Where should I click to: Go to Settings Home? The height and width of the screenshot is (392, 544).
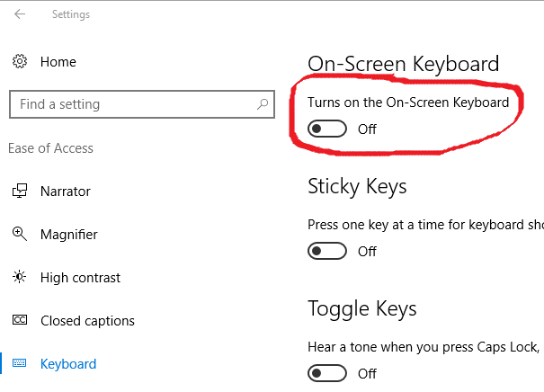(58, 62)
